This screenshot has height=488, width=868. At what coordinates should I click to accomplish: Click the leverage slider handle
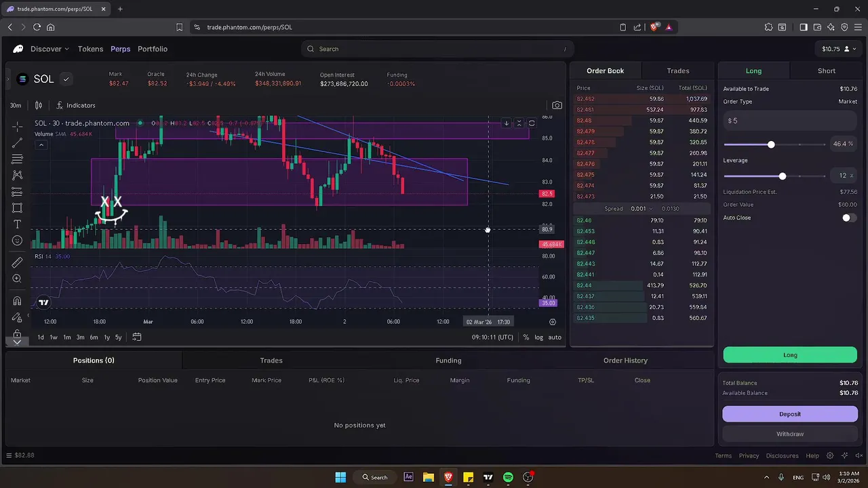pyautogui.click(x=783, y=176)
